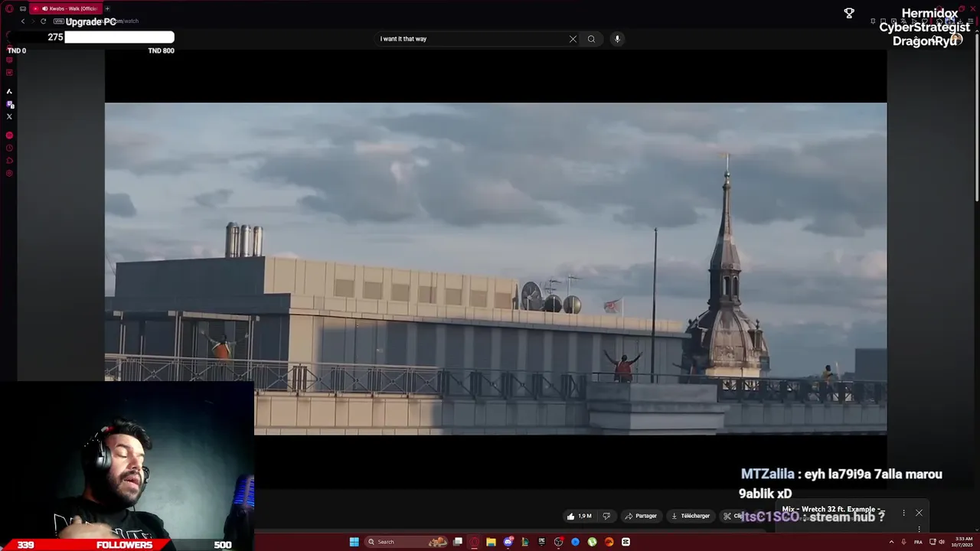The height and width of the screenshot is (551, 980).
Task: Open the red player sidebar icon
Action: tap(9, 135)
